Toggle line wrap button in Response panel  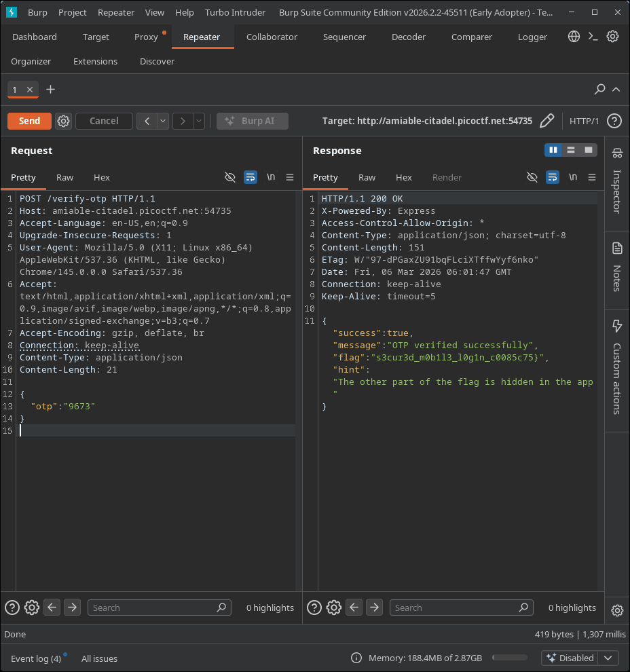[x=553, y=177]
